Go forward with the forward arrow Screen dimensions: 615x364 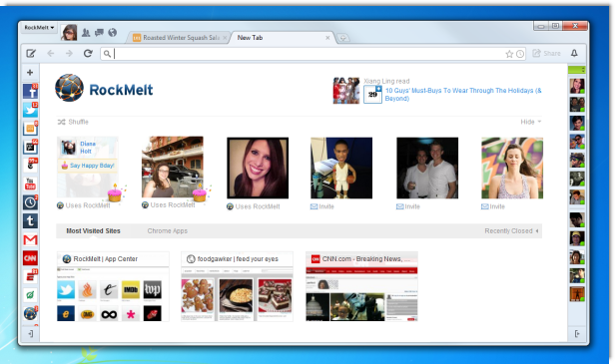[69, 53]
